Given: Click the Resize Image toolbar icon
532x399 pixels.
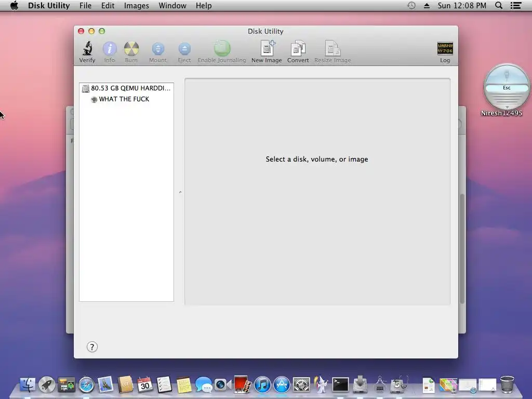Looking at the screenshot, I should [332, 52].
